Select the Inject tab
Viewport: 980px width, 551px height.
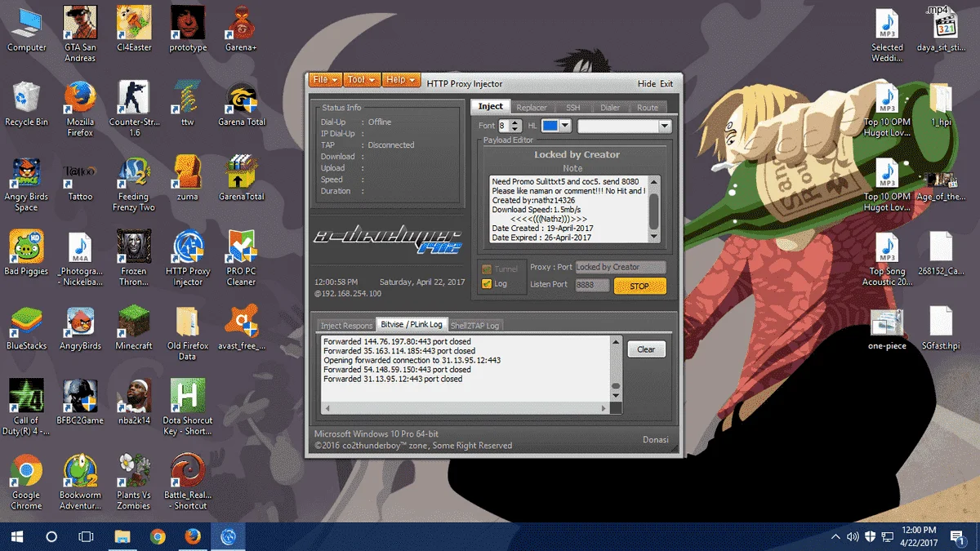coord(491,106)
